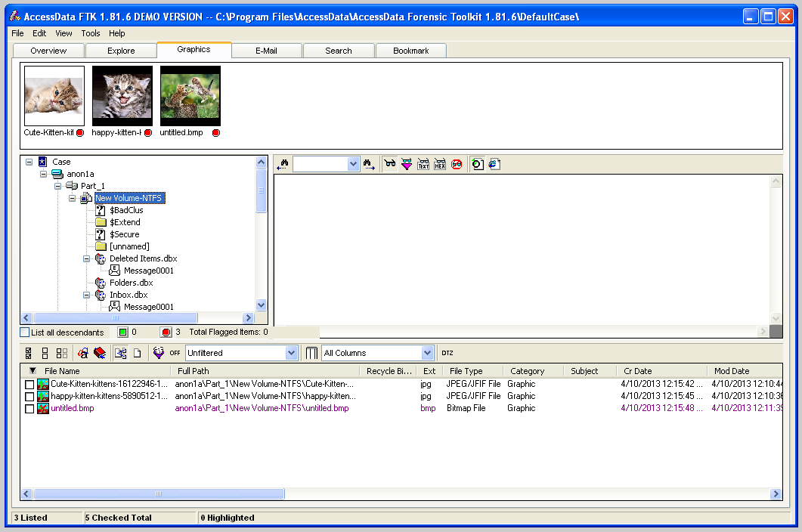Check the happy-kitten-kittens file row checkbox
Viewport: 802px width, 532px height.
pyautogui.click(x=29, y=397)
